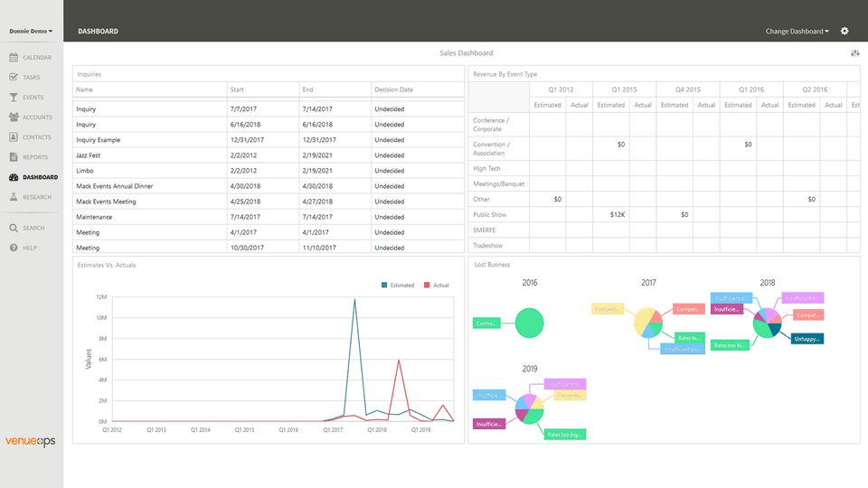Screen dimensions: 868x488
Task: Open the Limbo inquiry row
Action: pyautogui.click(x=268, y=171)
